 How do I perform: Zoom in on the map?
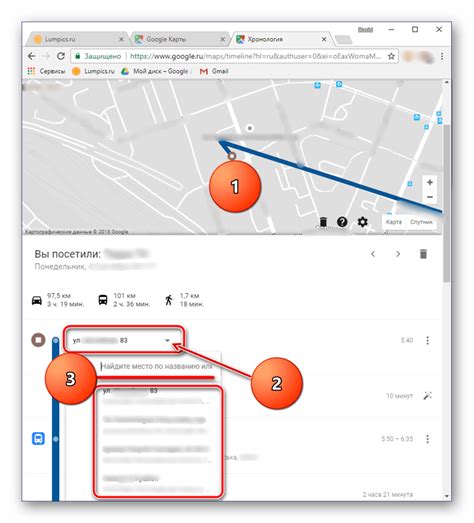430,182
